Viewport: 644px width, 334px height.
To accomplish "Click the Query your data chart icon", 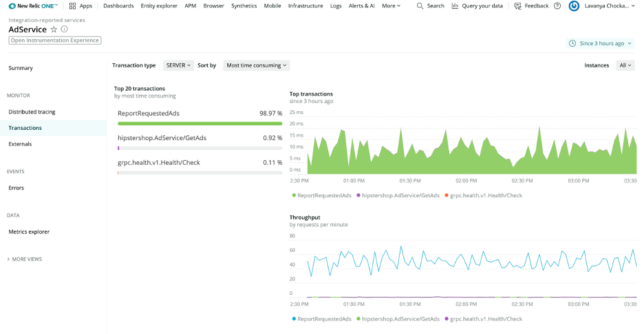I will [455, 5].
